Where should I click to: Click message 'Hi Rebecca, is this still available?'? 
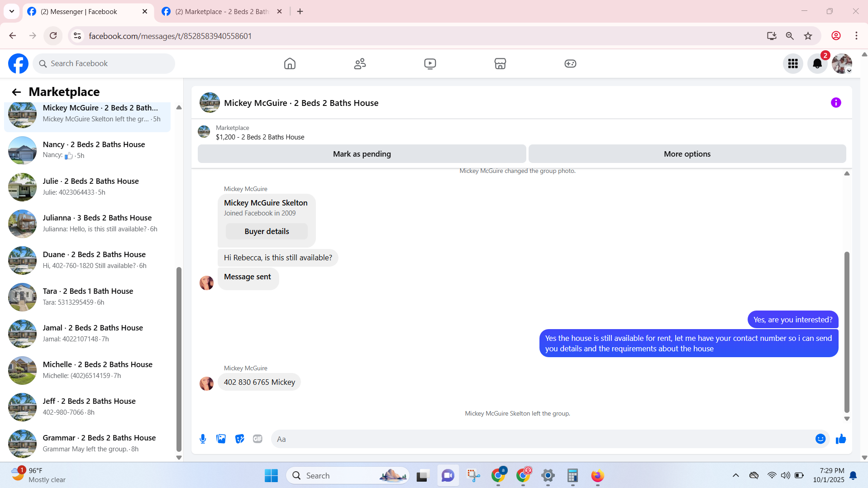pyautogui.click(x=278, y=258)
